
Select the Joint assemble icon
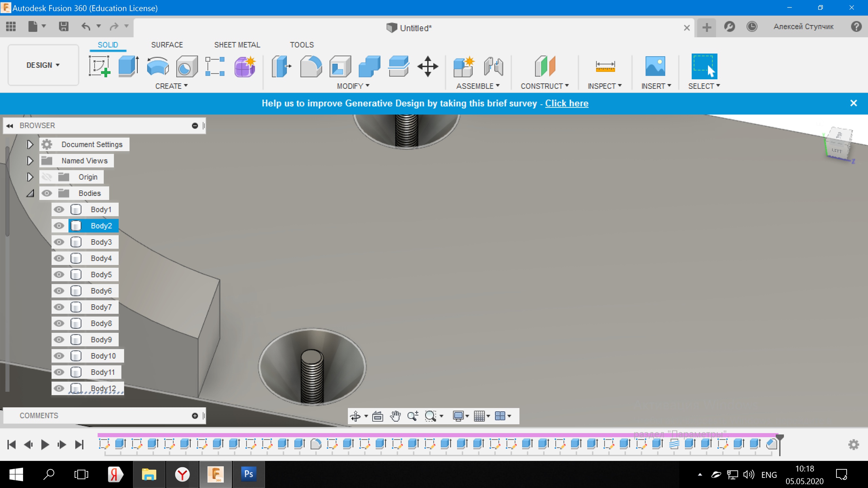493,66
